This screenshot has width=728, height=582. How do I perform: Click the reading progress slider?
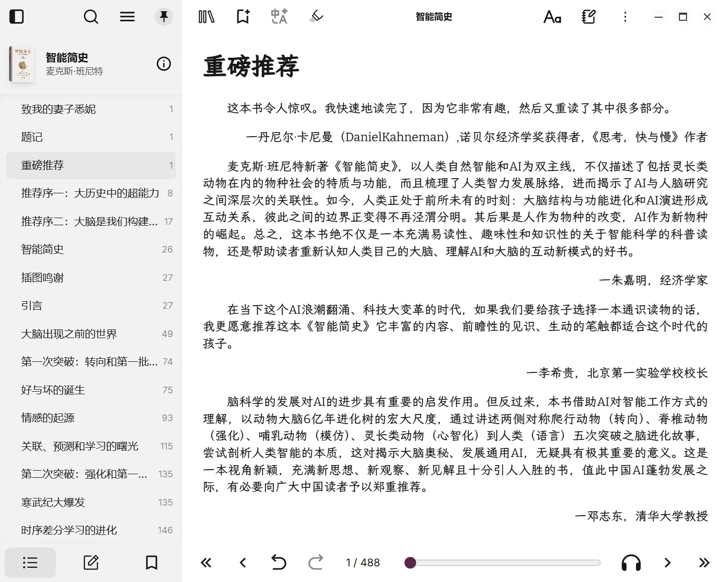[505, 563]
